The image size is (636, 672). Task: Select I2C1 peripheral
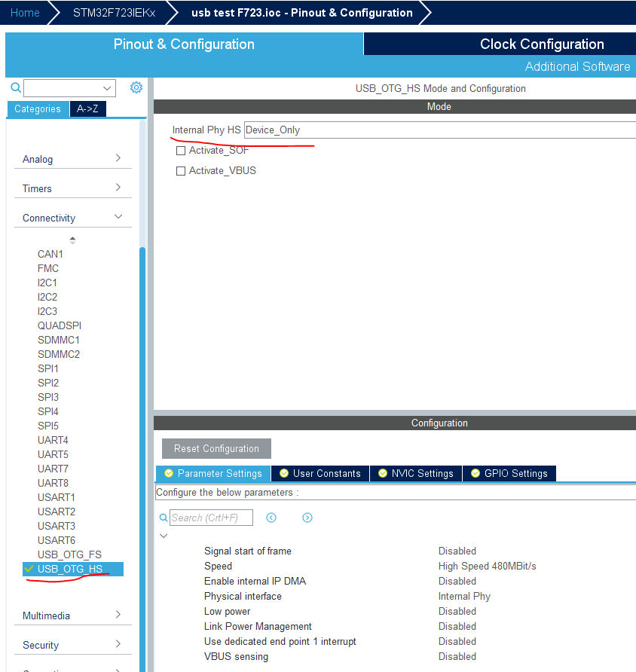tap(47, 283)
